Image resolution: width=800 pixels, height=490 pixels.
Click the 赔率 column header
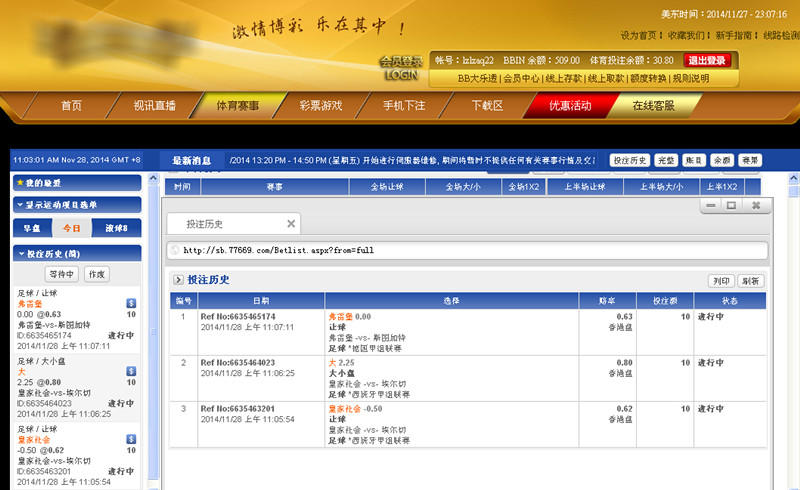(x=607, y=301)
